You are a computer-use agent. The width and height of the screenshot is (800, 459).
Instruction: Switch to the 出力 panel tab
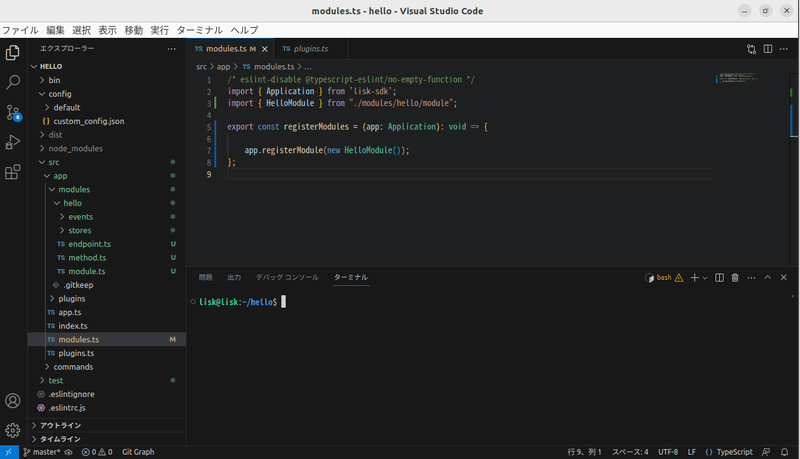tap(234, 277)
